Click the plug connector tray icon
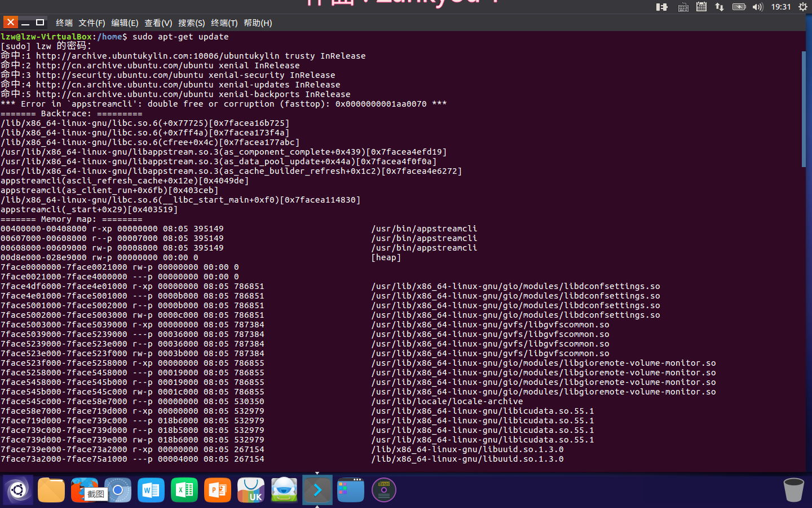 662,7
